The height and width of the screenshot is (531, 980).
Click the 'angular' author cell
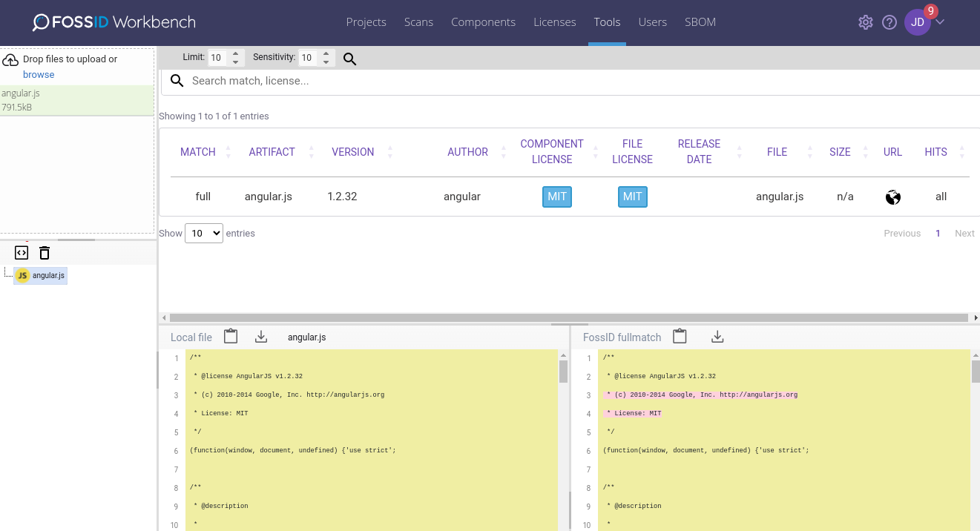(462, 197)
